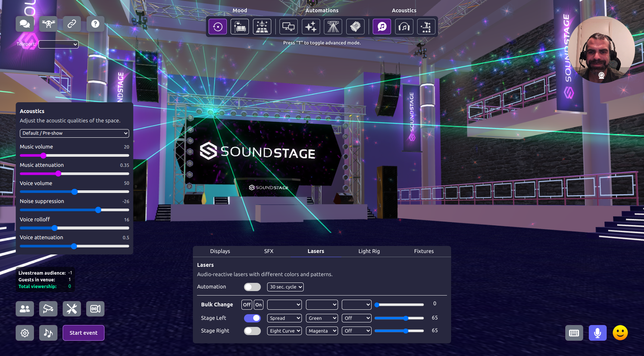Click the security camera icon
The height and width of the screenshot is (356, 644).
pyautogui.click(x=49, y=309)
